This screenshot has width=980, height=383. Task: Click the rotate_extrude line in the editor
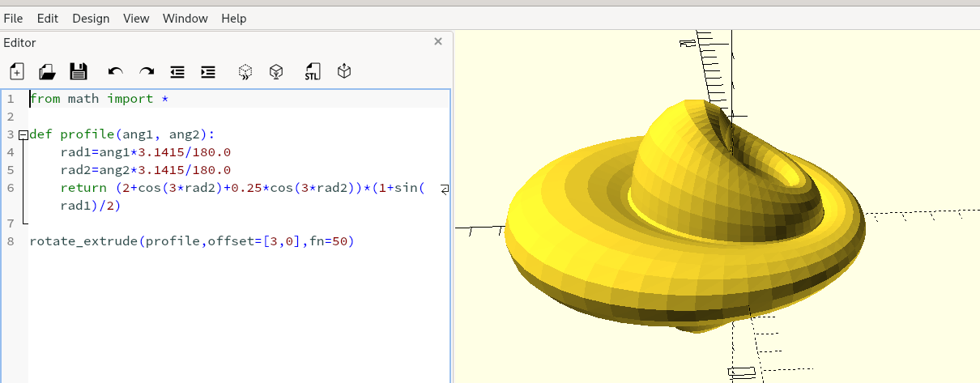(x=191, y=241)
